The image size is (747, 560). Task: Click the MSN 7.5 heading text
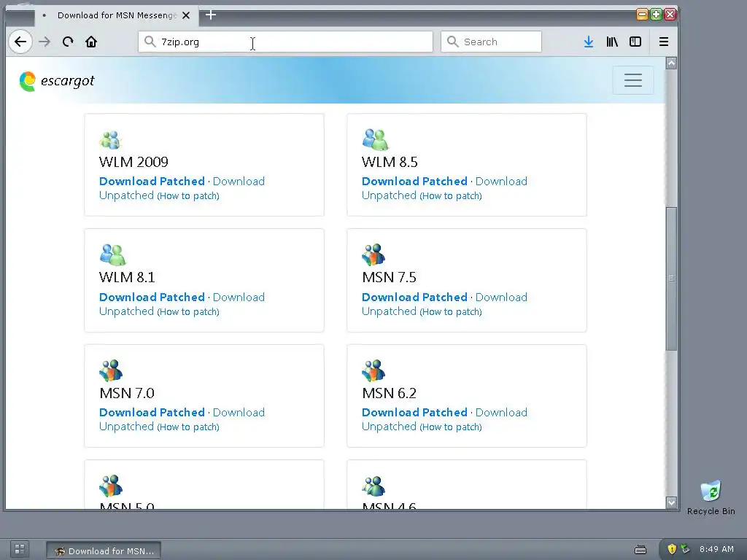(x=390, y=277)
